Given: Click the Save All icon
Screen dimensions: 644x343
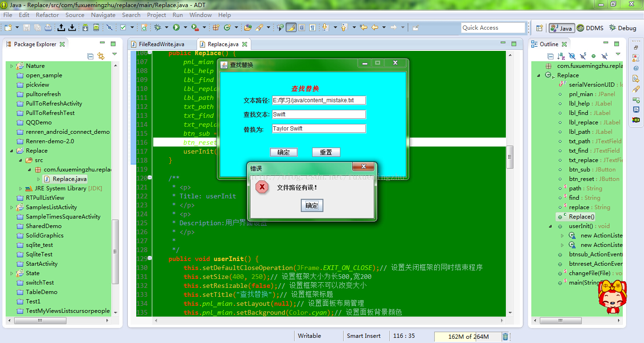Looking at the screenshot, I should tap(37, 27).
